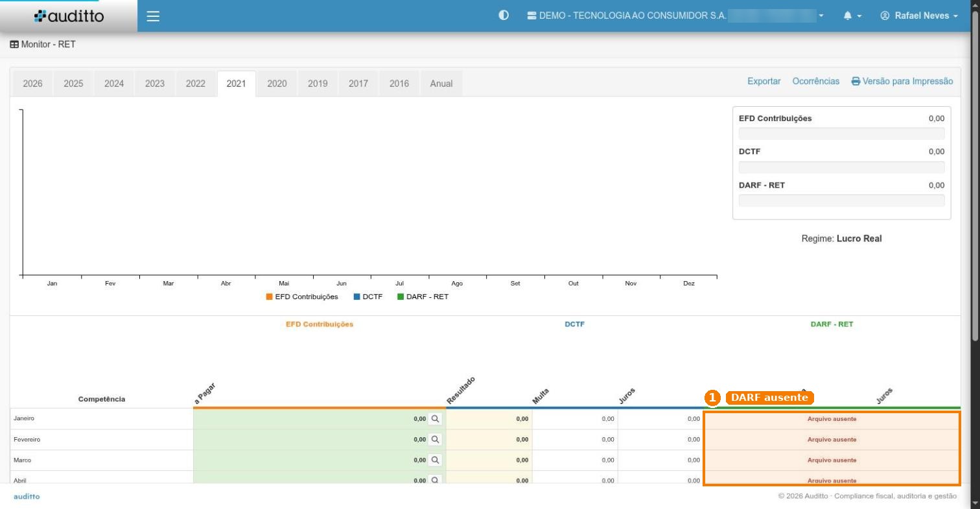Screen dimensions: 980x509
Task: Toggle EFD Contribuições legend orange swatch
Action: [269, 297]
